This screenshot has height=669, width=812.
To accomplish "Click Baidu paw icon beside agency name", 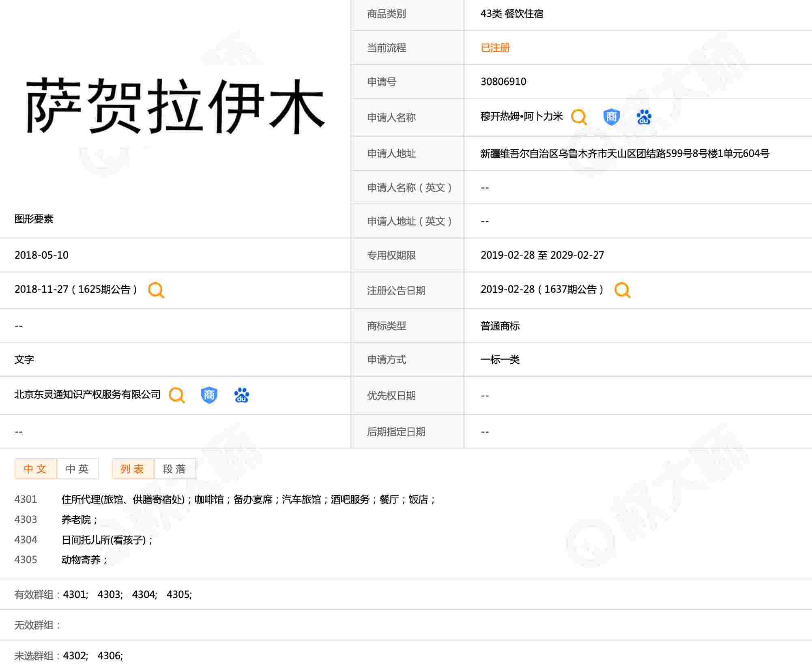I will (x=242, y=395).
